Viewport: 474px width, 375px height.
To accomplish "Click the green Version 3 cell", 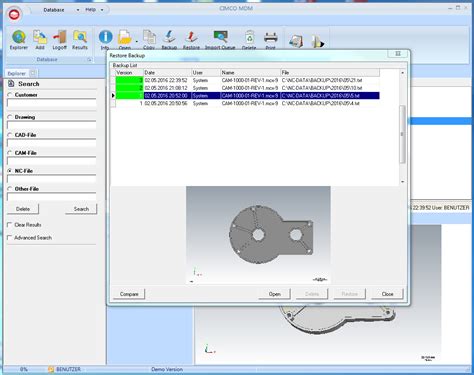I will point(129,80).
